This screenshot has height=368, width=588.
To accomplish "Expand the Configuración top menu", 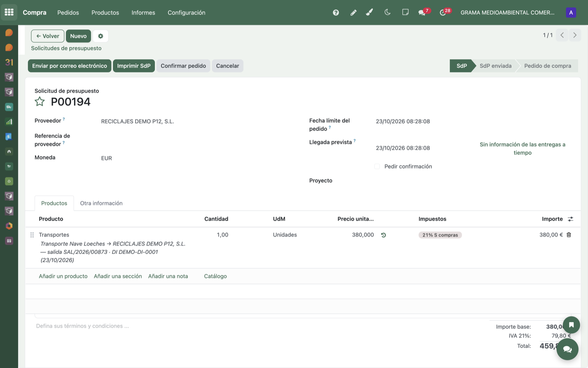I will click(186, 12).
